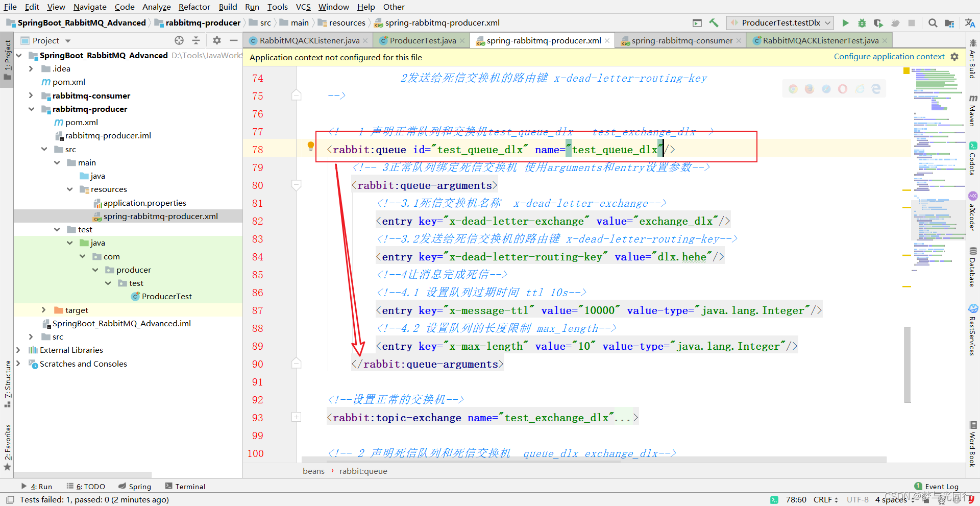Open in Chrome browser icon
This screenshot has width=980, height=506.
(x=793, y=89)
